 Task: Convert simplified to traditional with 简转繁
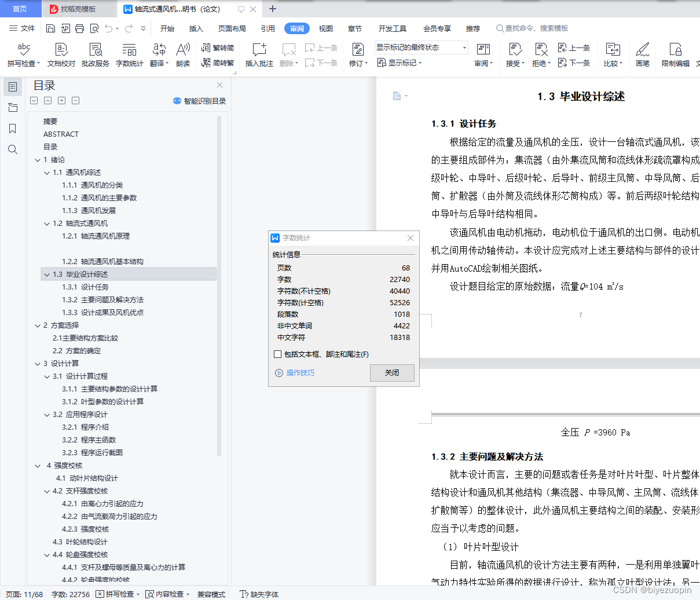[218, 63]
